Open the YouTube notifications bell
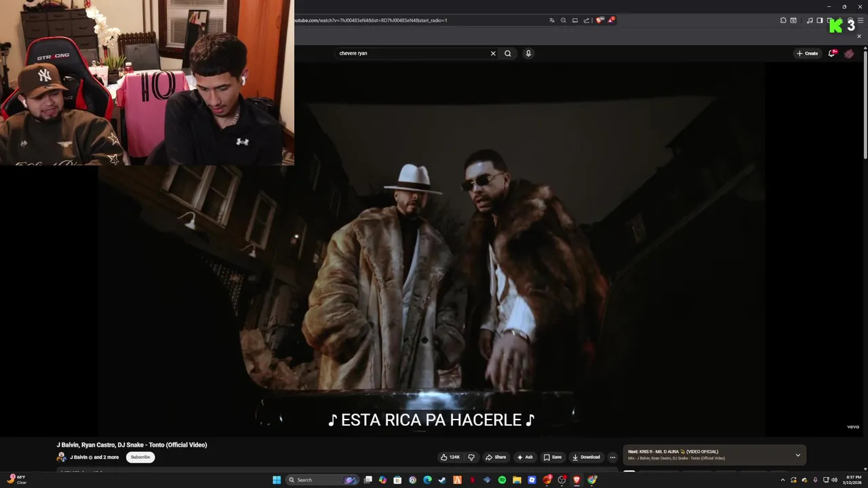This screenshot has height=488, width=868. click(x=832, y=53)
